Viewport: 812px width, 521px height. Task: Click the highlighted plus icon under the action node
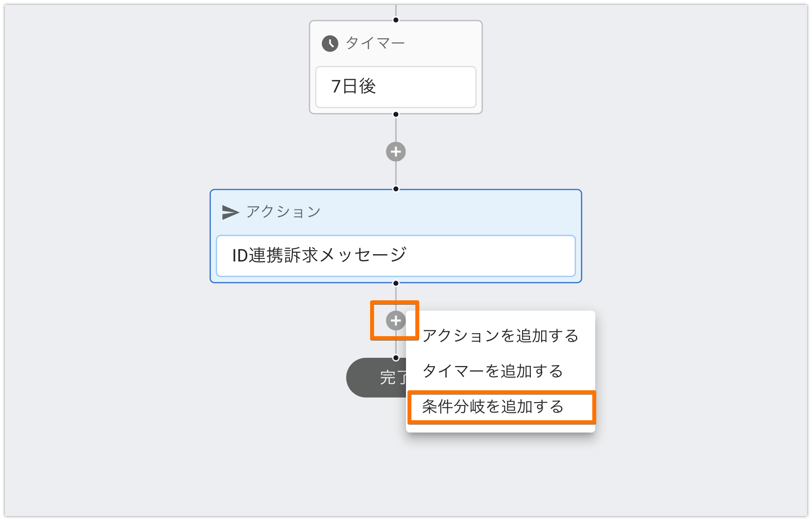[x=395, y=320]
